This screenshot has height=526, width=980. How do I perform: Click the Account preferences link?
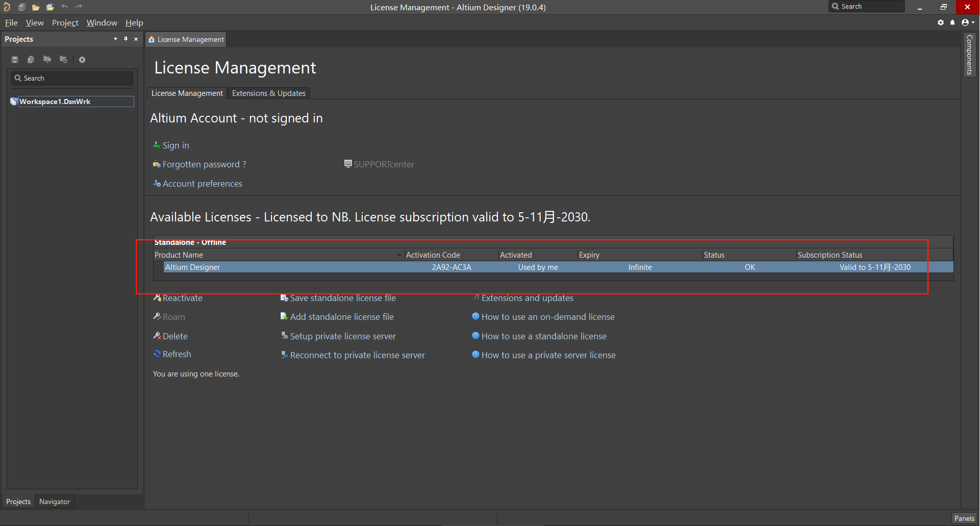tap(202, 184)
